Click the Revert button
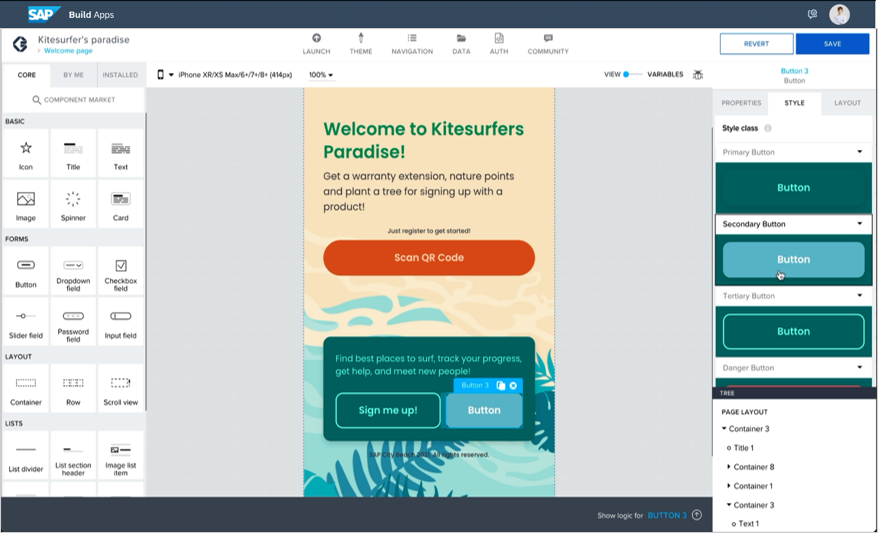Screen dimensions: 878x533 click(756, 44)
